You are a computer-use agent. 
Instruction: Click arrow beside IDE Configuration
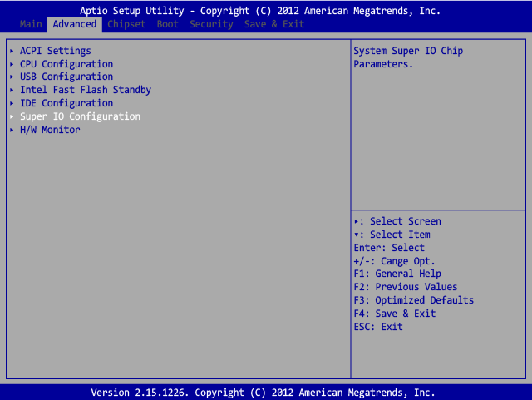[12, 103]
